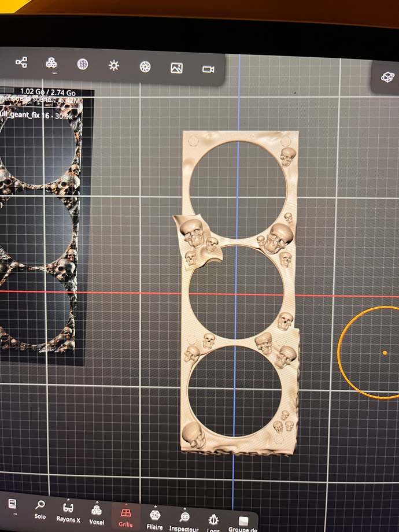Viewport: 399px width, 532px height.
Task: Disable the highlighted Grille toggle
Action: pos(125,513)
